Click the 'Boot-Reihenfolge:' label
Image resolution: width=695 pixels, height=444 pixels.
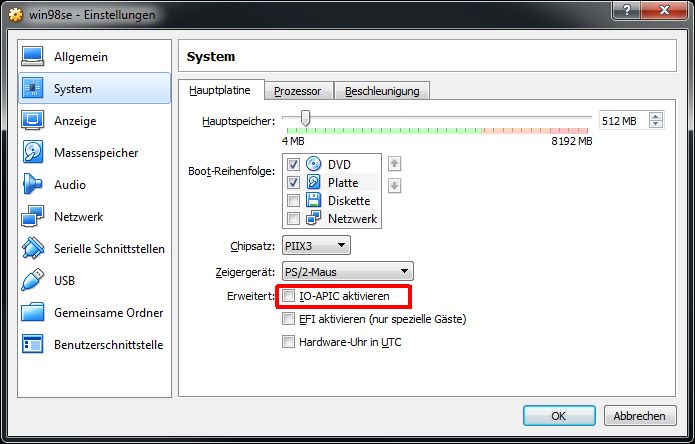tap(231, 171)
